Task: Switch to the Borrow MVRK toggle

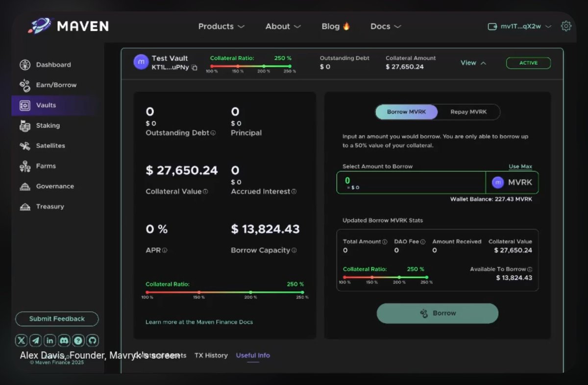Action: (x=406, y=112)
